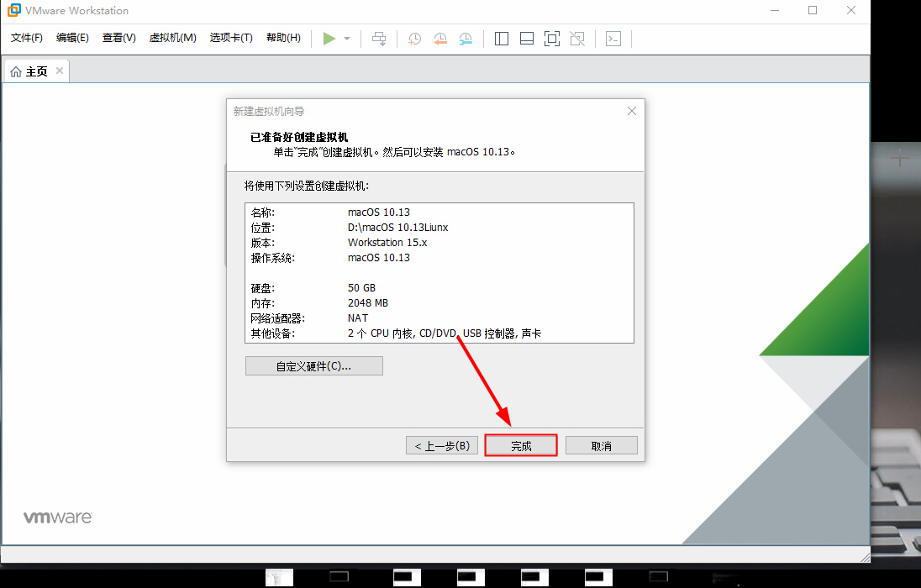
Task: Toggle the thumbnail bar layout icon
Action: 527,39
